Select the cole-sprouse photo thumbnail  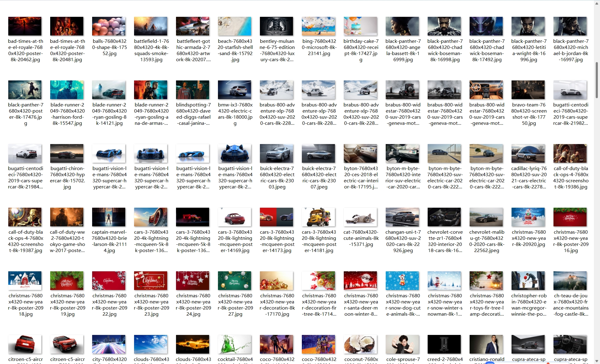[x=402, y=344]
